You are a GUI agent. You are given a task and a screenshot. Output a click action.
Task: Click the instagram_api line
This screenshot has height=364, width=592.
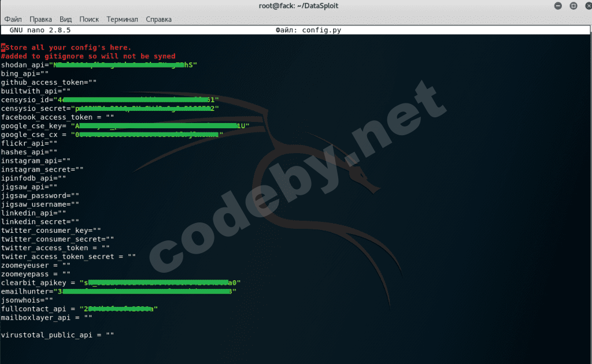click(35, 160)
